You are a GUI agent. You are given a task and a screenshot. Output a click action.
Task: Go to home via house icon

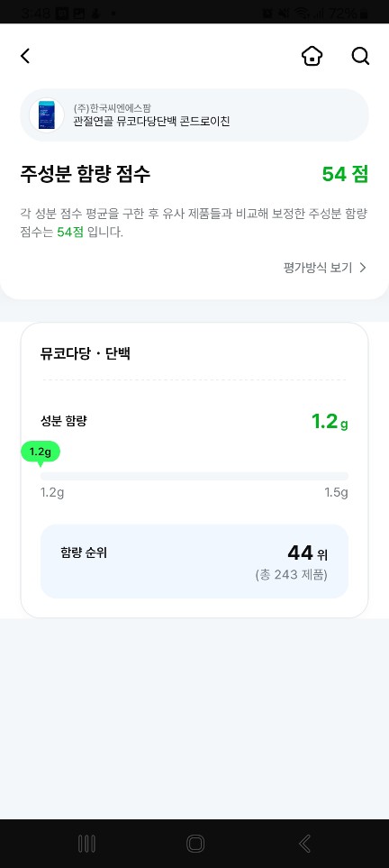312,56
